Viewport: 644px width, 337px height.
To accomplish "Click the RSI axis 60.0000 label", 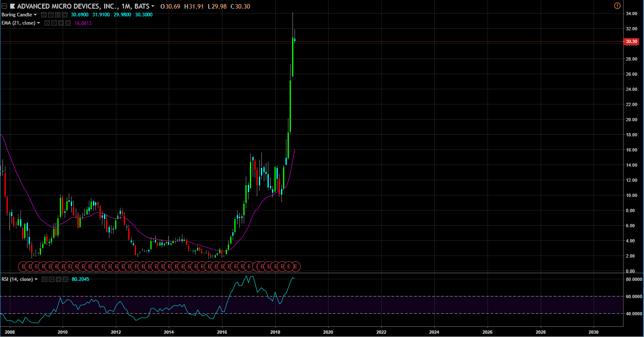I will (x=634, y=296).
